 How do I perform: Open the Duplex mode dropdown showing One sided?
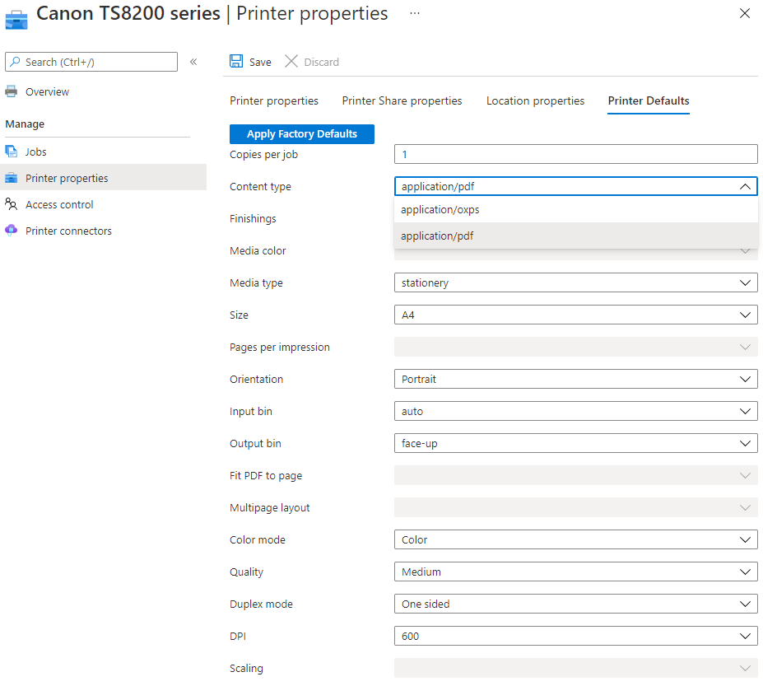575,604
